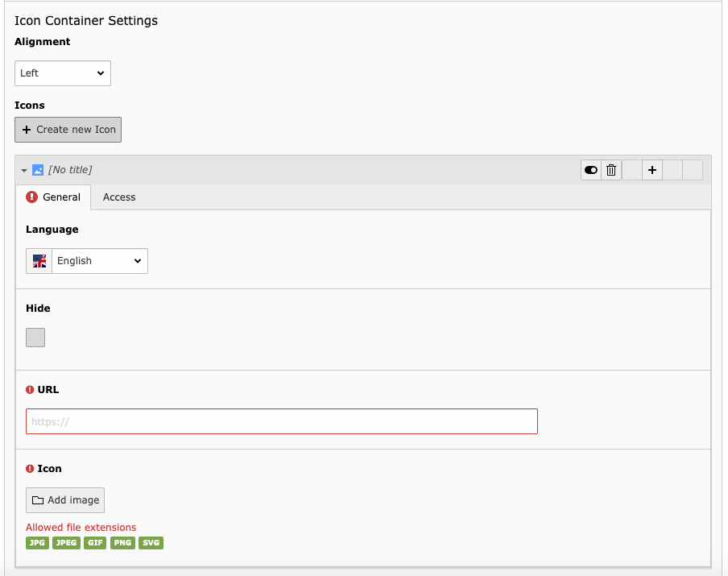Click the plus icon in record header
Viewport: 728px width, 576px height.
pyautogui.click(x=651, y=170)
